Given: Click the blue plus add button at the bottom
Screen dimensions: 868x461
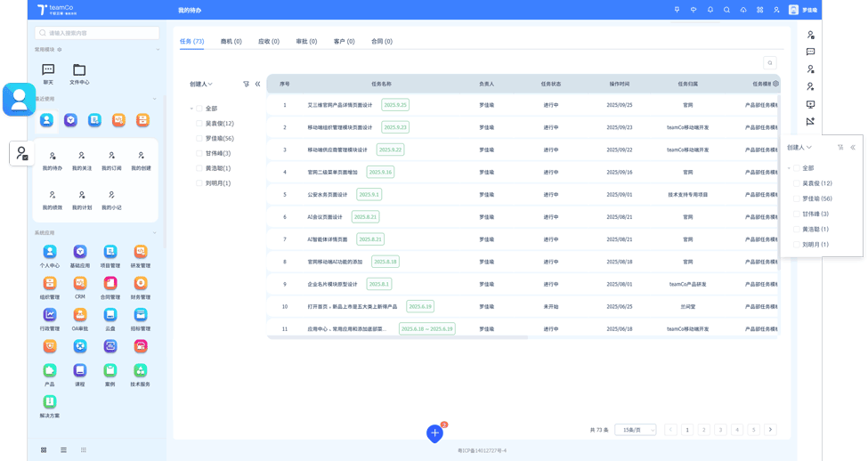Looking at the screenshot, I should pos(434,433).
